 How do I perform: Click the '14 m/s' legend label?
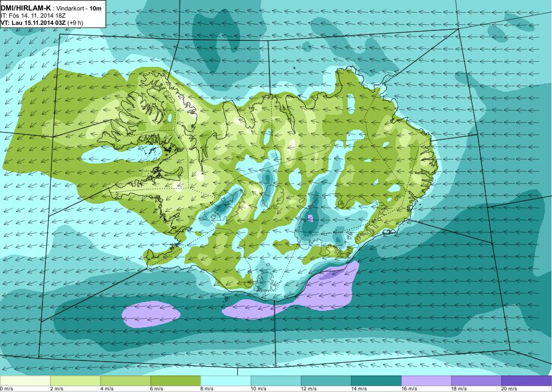(x=359, y=389)
